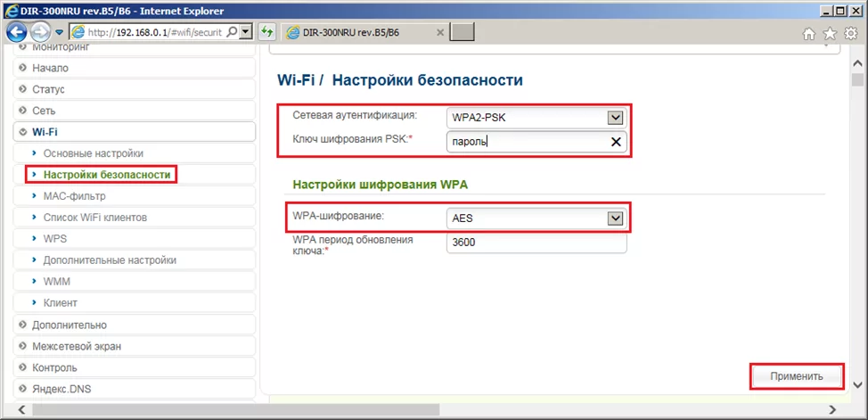Click the horizontal scrollbar right arrow

point(831,409)
